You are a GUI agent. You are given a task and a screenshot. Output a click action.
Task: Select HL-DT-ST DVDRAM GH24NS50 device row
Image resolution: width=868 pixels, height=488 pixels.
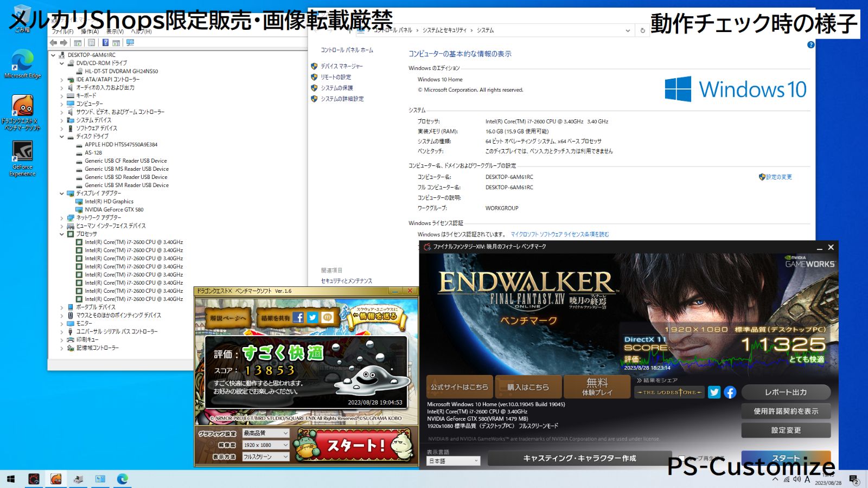click(117, 71)
